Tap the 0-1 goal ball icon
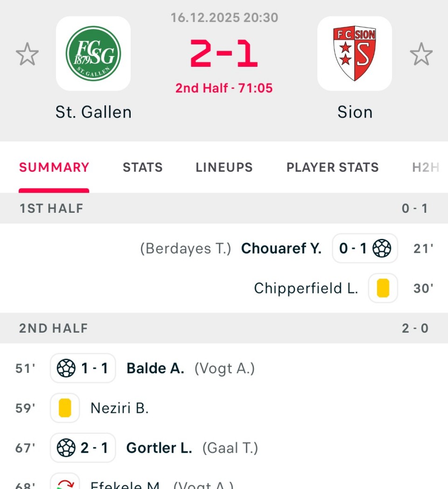This screenshot has height=489, width=448. 382,248
